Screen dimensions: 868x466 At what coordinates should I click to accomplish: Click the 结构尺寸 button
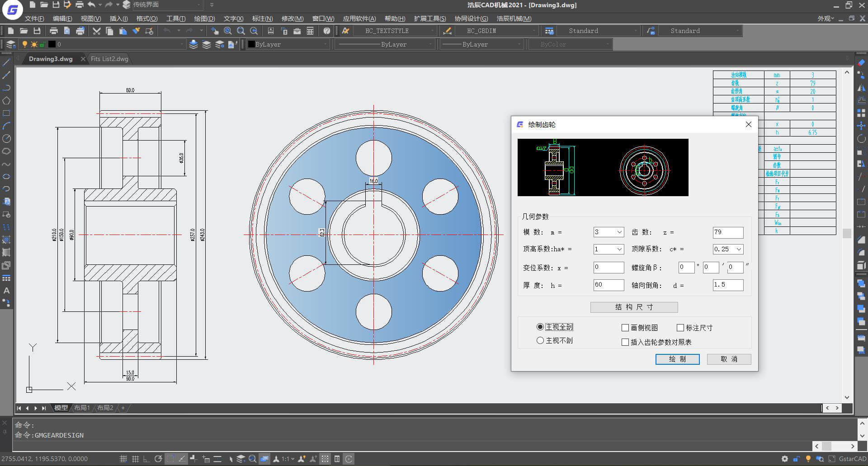[634, 307]
